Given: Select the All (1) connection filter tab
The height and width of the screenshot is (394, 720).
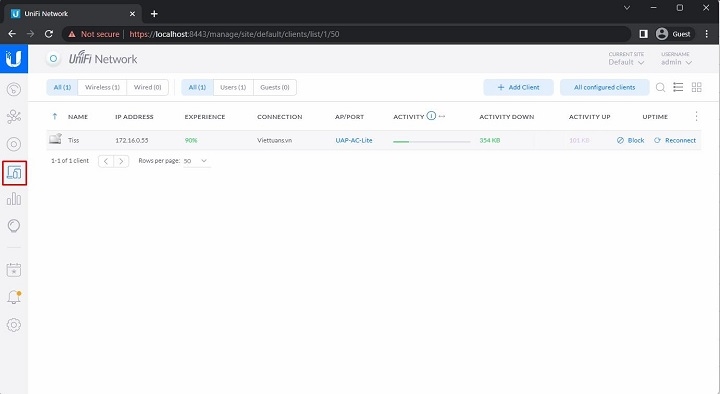Looking at the screenshot, I should click(62, 87).
